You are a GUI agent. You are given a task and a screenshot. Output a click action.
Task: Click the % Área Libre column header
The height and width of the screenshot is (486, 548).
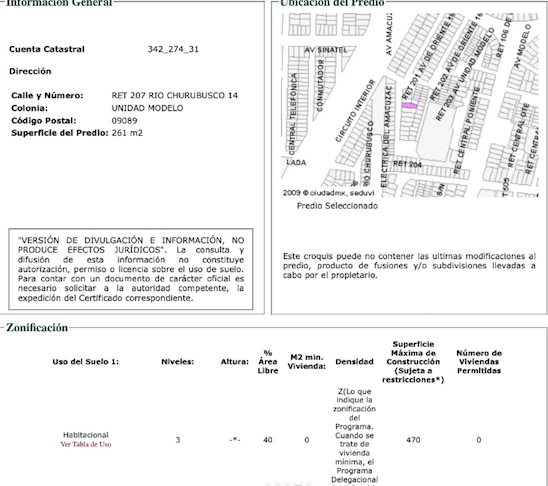point(268,362)
